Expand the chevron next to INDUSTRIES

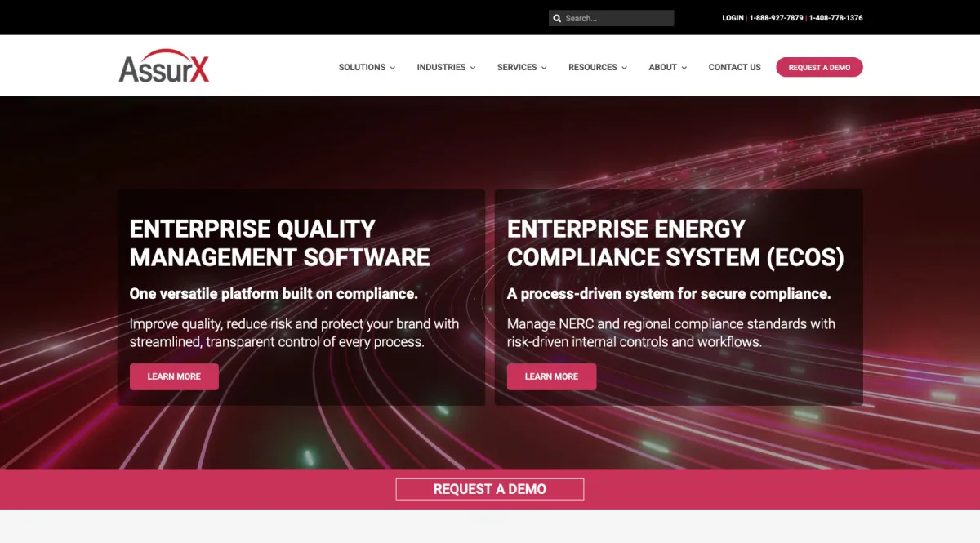click(473, 68)
